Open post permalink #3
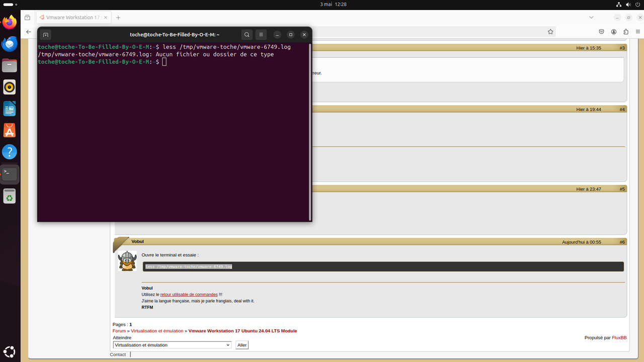 (x=622, y=48)
